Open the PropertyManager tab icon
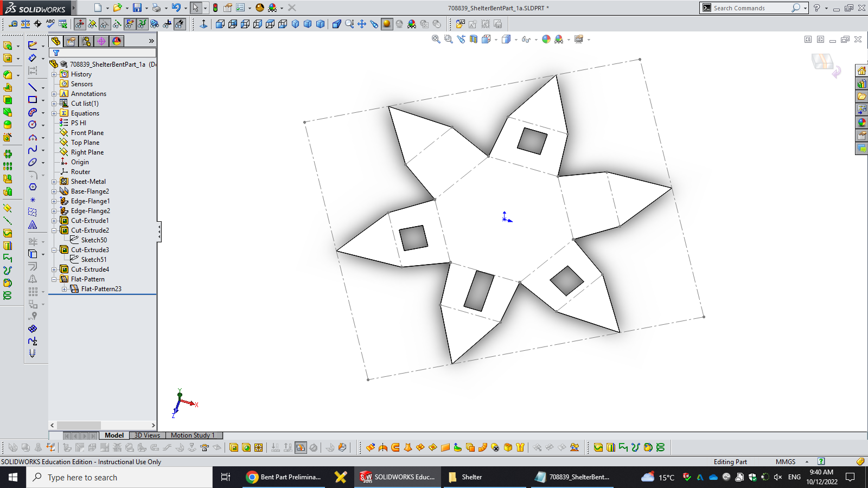Image resolution: width=868 pixels, height=488 pixels. (x=71, y=41)
